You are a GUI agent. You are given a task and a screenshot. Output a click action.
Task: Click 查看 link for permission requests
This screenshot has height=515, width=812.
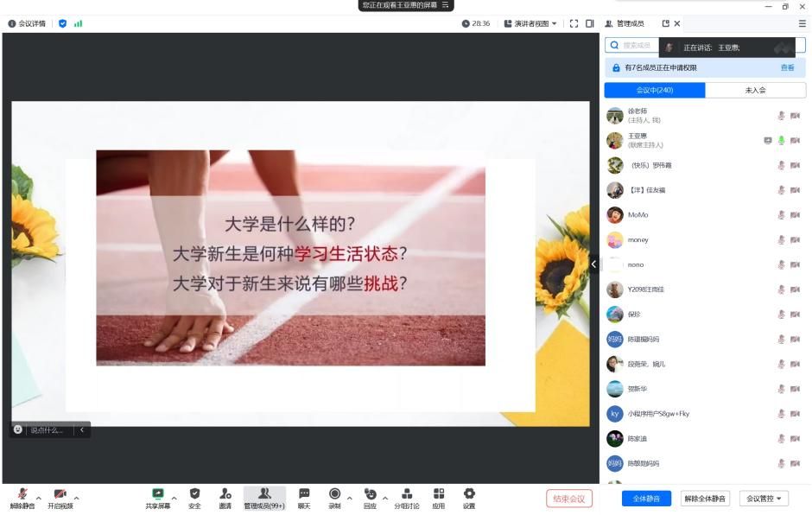click(787, 67)
